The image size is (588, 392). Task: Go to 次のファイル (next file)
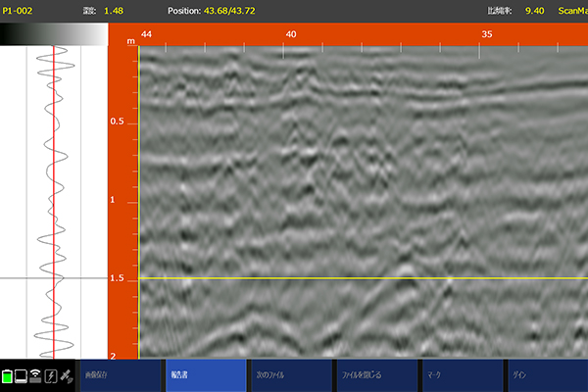coord(289,375)
